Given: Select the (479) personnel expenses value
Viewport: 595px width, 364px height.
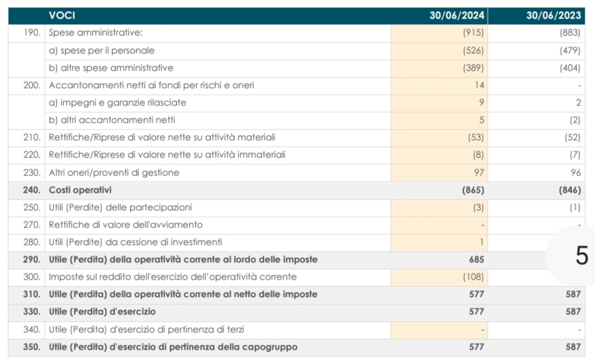Looking at the screenshot, I should click(x=570, y=50).
